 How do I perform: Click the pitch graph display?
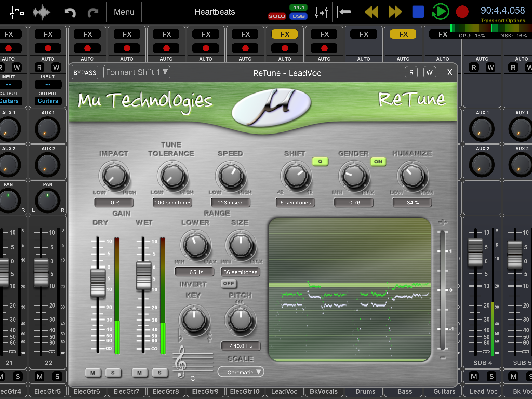(350, 289)
